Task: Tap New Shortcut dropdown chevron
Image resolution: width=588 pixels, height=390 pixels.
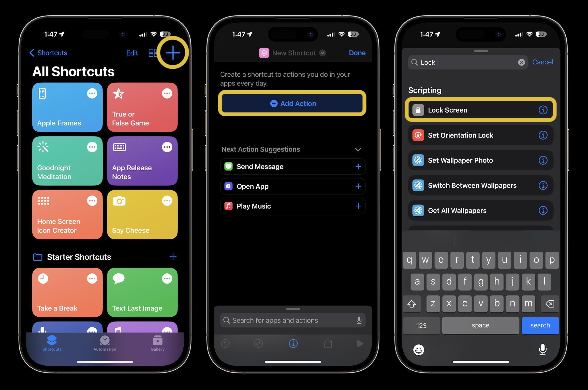Action: tap(322, 53)
